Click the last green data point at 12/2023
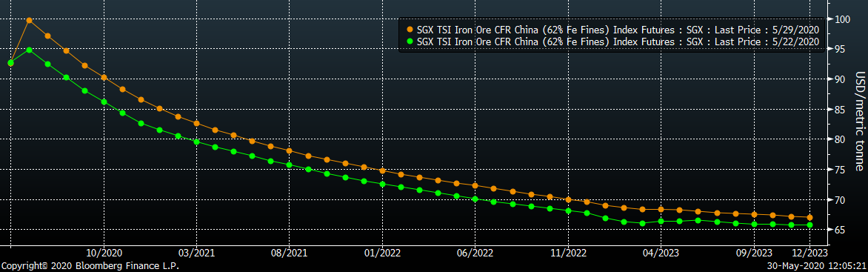Viewport: 868px width, 272px height. point(810,225)
